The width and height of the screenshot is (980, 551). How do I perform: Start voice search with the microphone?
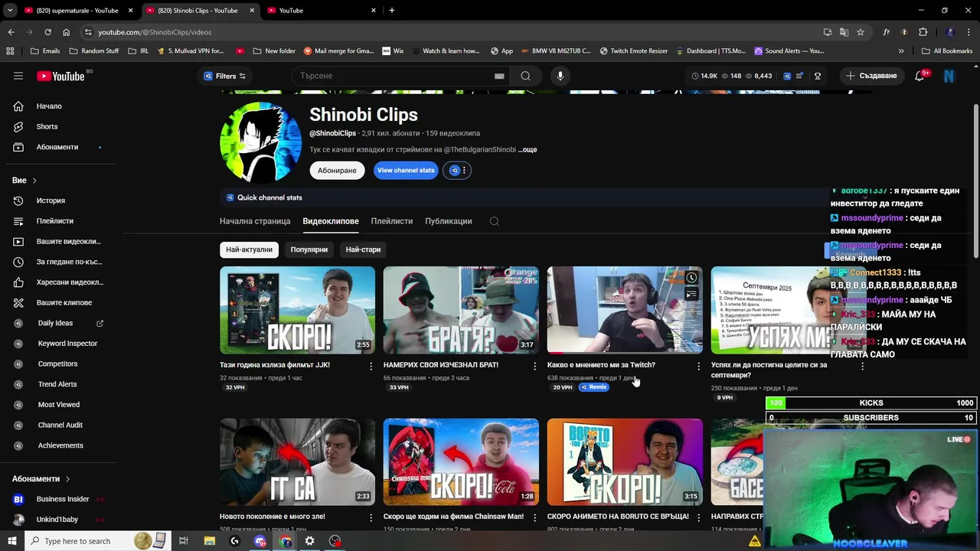tap(560, 76)
